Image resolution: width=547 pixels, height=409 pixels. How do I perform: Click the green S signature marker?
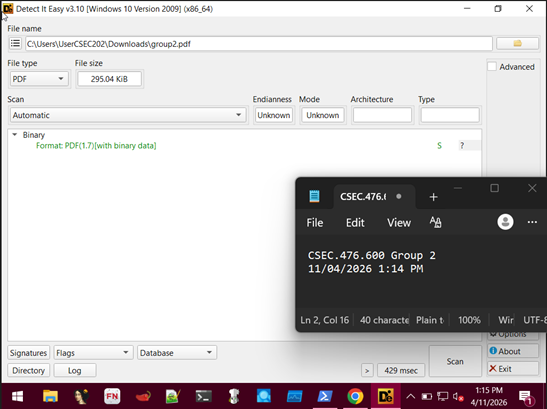click(x=439, y=146)
